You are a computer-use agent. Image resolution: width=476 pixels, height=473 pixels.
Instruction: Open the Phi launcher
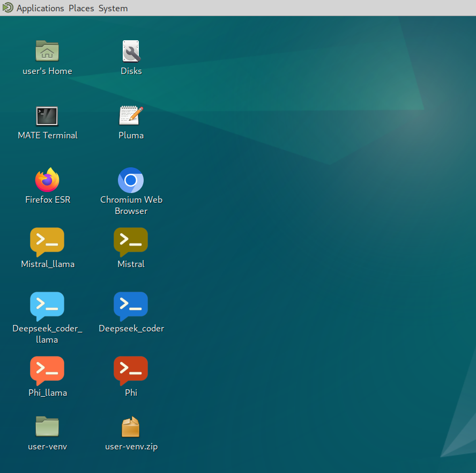point(131,370)
